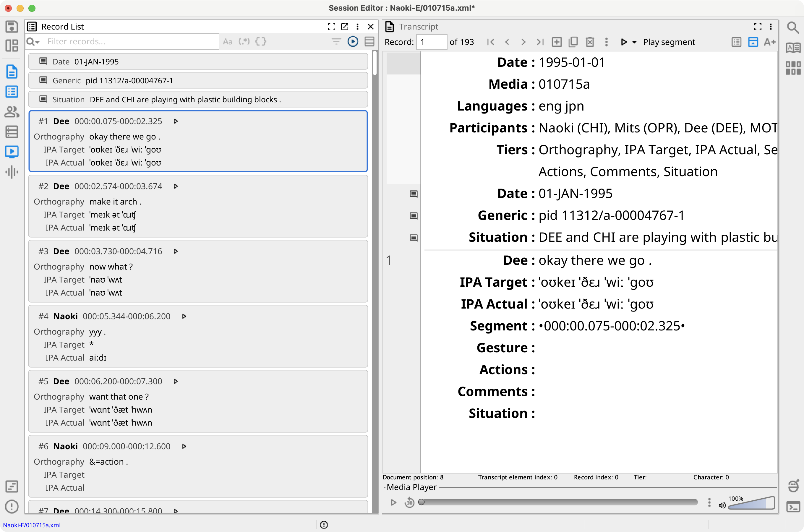Click the comment icon beside Situation line
This screenshot has width=804, height=532.
(414, 238)
